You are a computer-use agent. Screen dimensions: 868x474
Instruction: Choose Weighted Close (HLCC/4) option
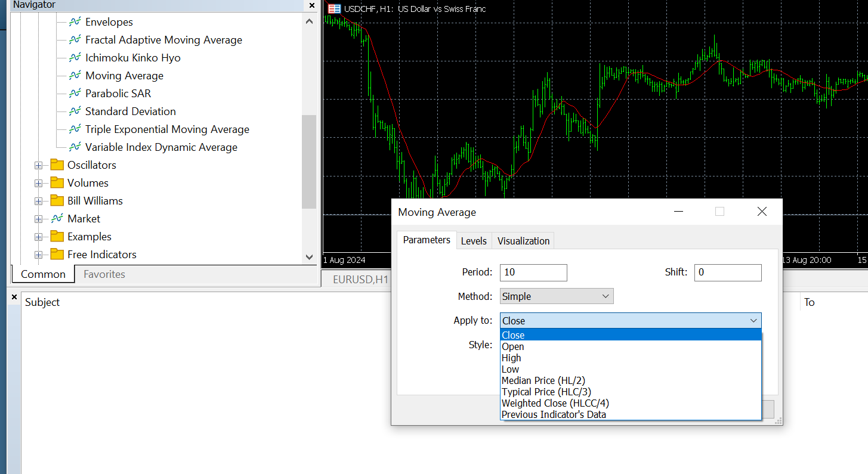click(631, 403)
